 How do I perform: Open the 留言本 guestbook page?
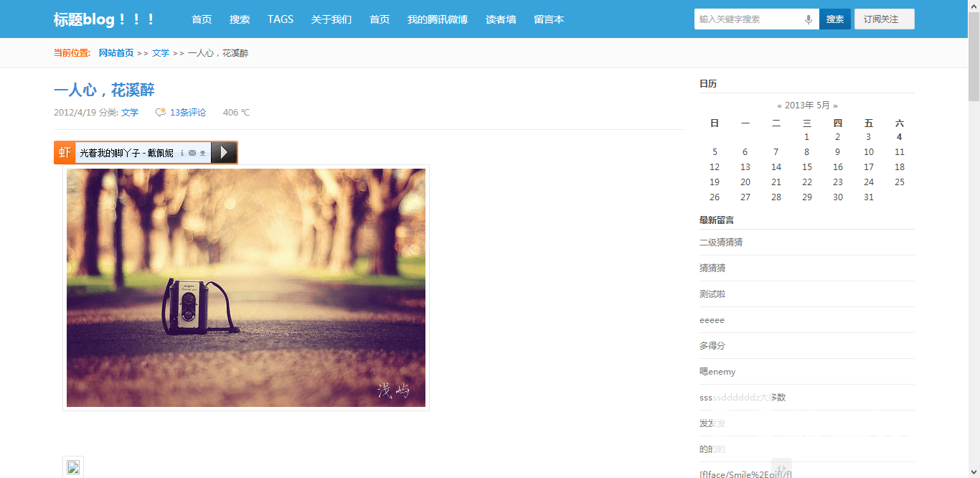[x=549, y=19]
